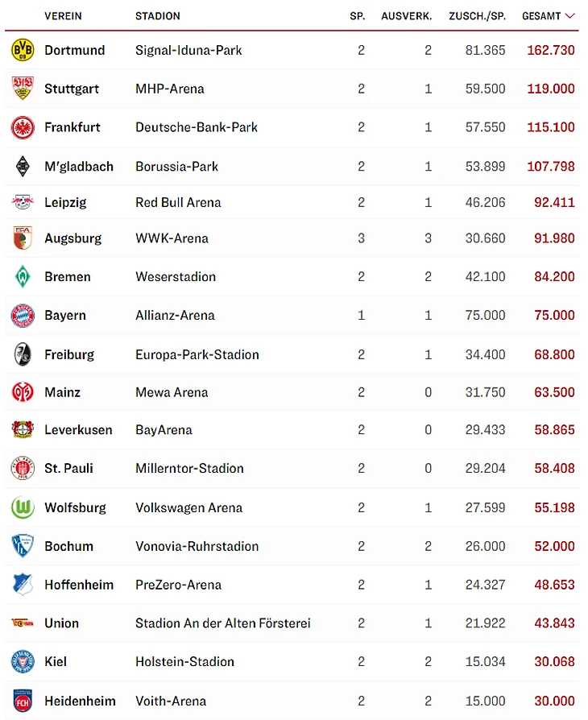
Task: Click the Signal-Iduna-Park stadium name
Action: click(188, 50)
